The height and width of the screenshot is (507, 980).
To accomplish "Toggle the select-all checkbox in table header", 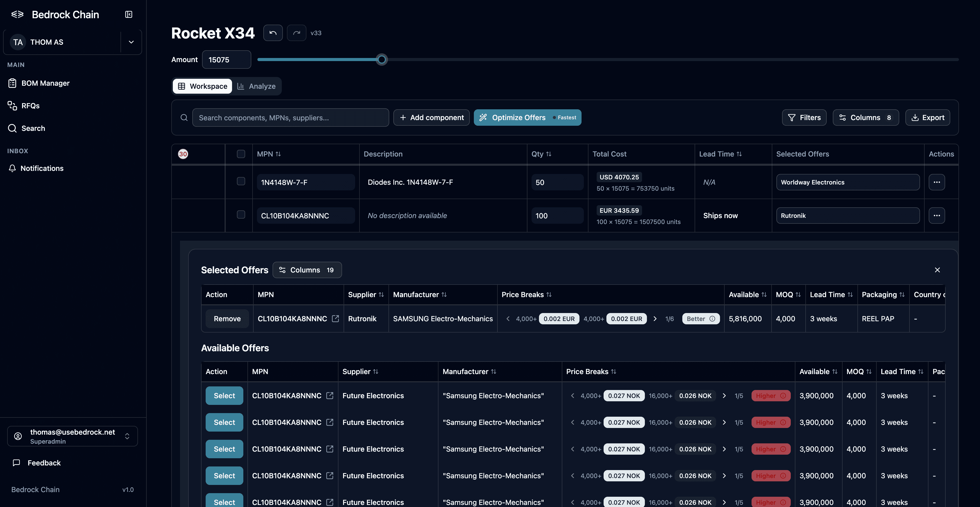I will (x=241, y=154).
